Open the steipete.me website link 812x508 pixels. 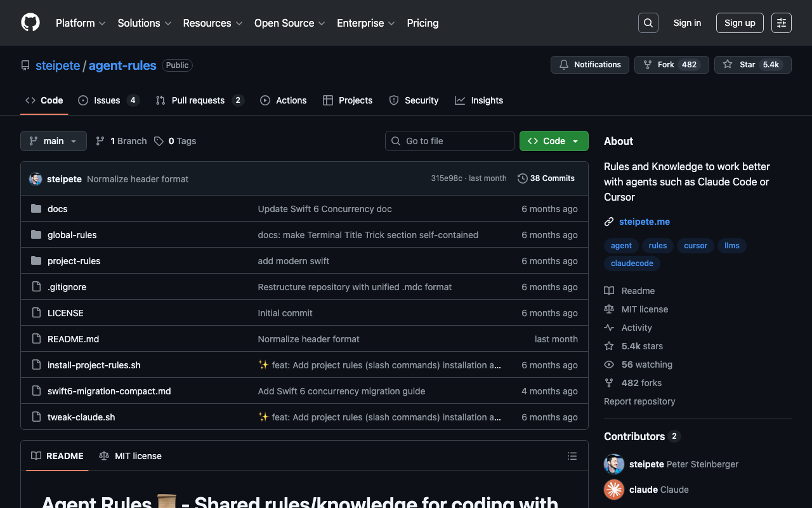click(644, 222)
